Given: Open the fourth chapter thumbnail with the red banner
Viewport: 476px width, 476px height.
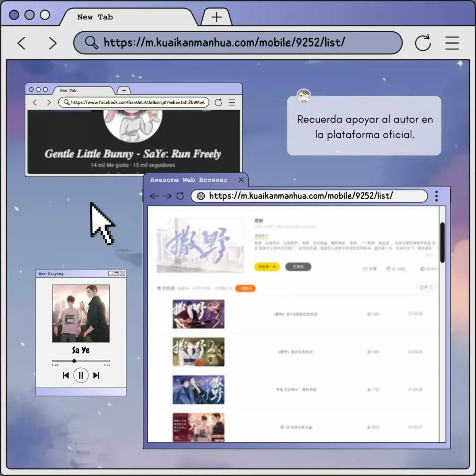Looking at the screenshot, I should [x=198, y=427].
